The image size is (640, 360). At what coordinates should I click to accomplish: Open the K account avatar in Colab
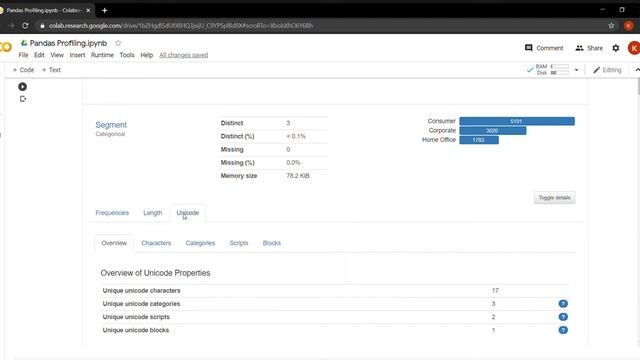(x=634, y=48)
